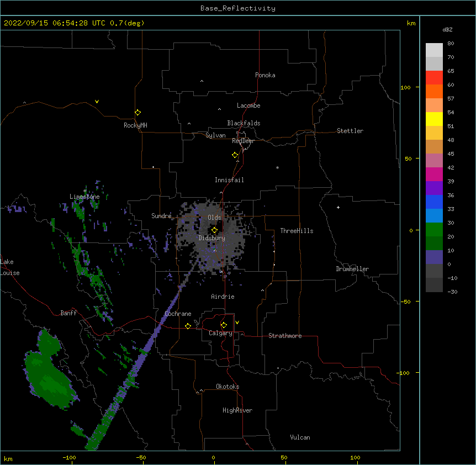Click the Okotoks city label
Viewport: 476px width, 465px height.
(228, 387)
